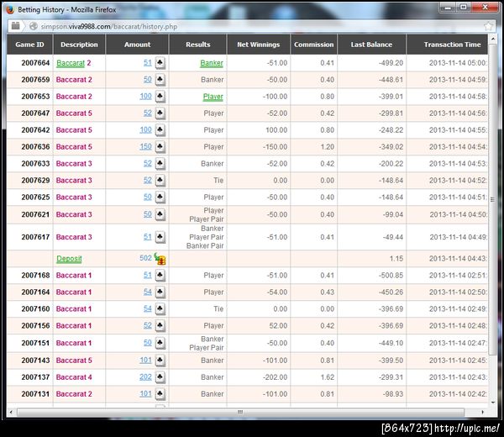Open card icon for game 2007131

[160, 393]
